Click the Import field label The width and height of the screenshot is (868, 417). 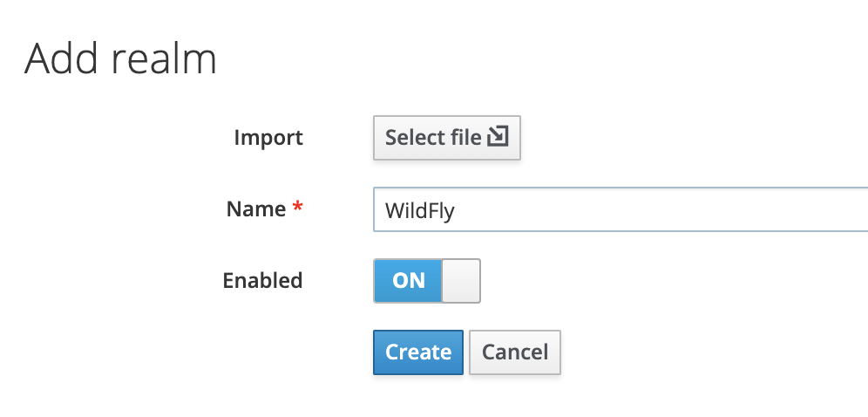pos(268,137)
